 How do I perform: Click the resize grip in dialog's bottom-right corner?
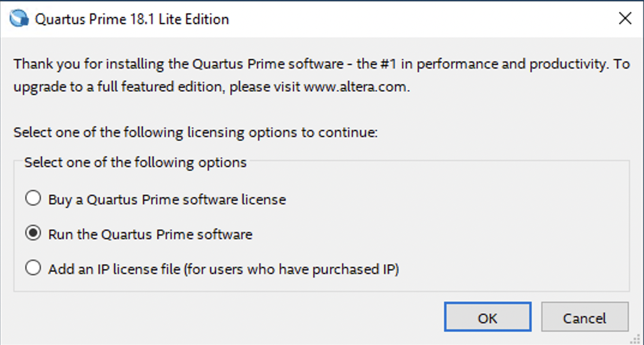pos(637,338)
